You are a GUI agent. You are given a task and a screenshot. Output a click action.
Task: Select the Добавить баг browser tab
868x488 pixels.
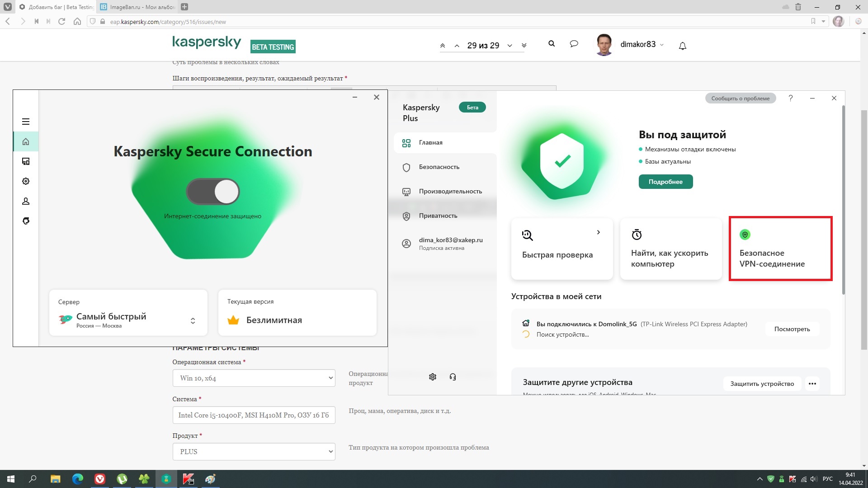tap(56, 7)
